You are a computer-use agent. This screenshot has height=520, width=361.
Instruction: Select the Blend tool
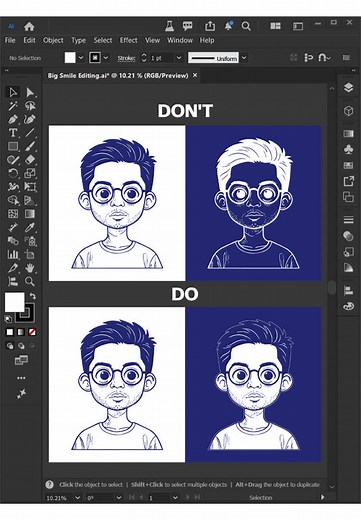[x=13, y=241]
